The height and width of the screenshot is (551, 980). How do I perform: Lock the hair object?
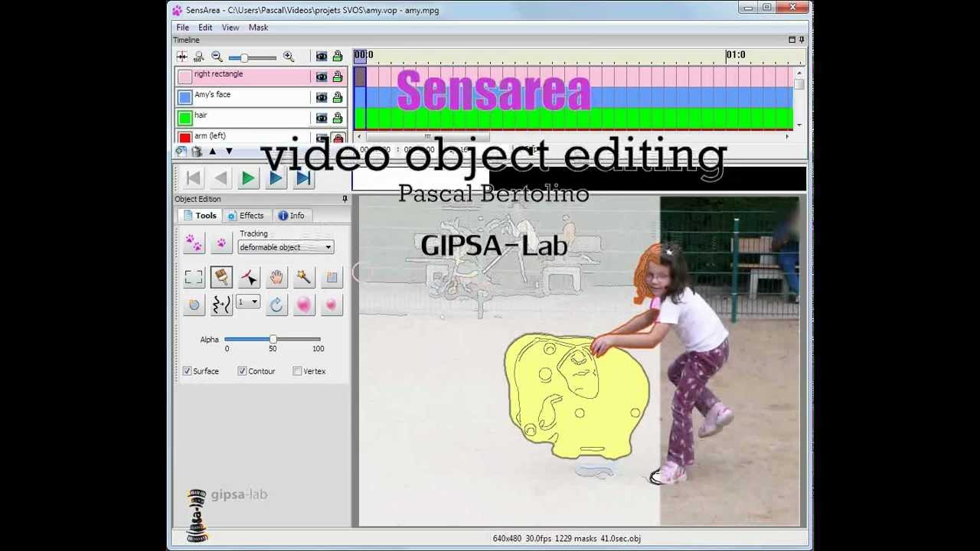pos(338,118)
